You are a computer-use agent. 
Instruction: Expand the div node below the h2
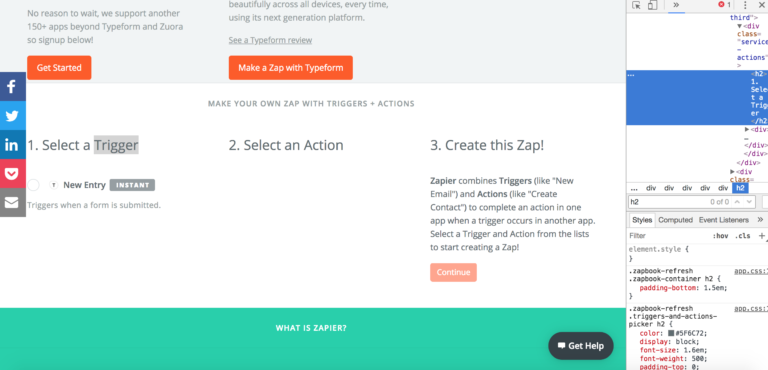(747, 129)
